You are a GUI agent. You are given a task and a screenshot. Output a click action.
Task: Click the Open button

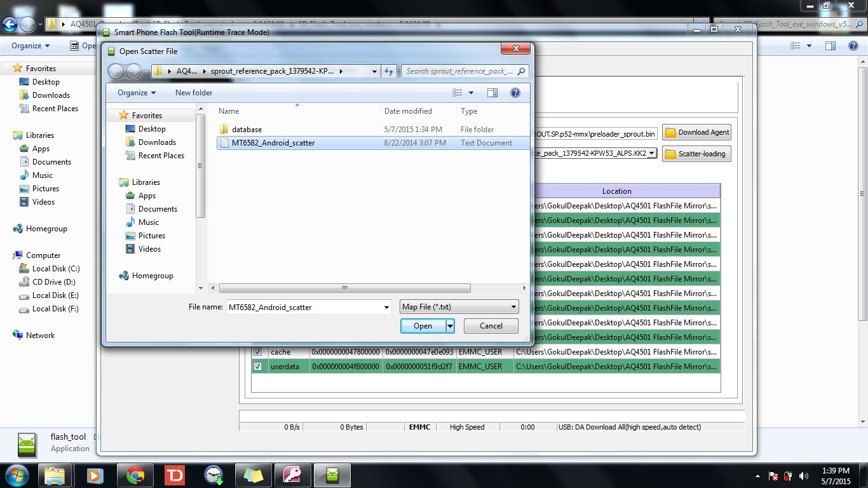coord(423,326)
